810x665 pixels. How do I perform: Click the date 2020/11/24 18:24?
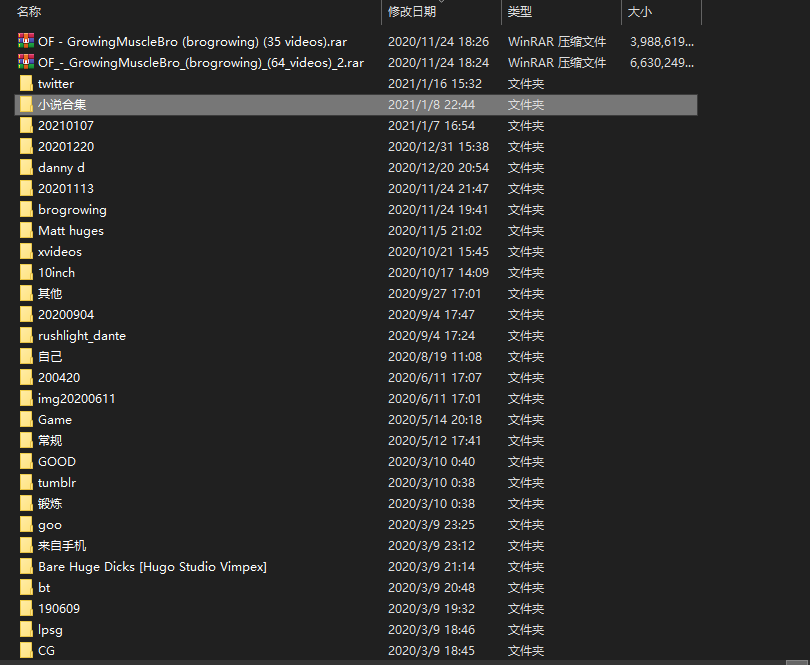(x=438, y=63)
